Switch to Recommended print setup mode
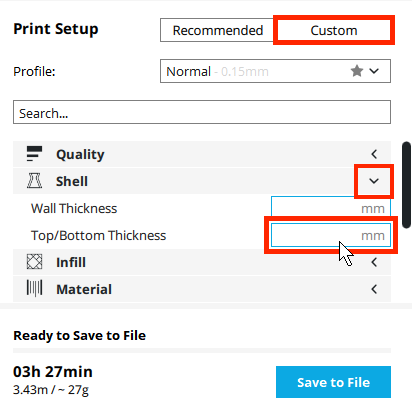 (x=218, y=30)
